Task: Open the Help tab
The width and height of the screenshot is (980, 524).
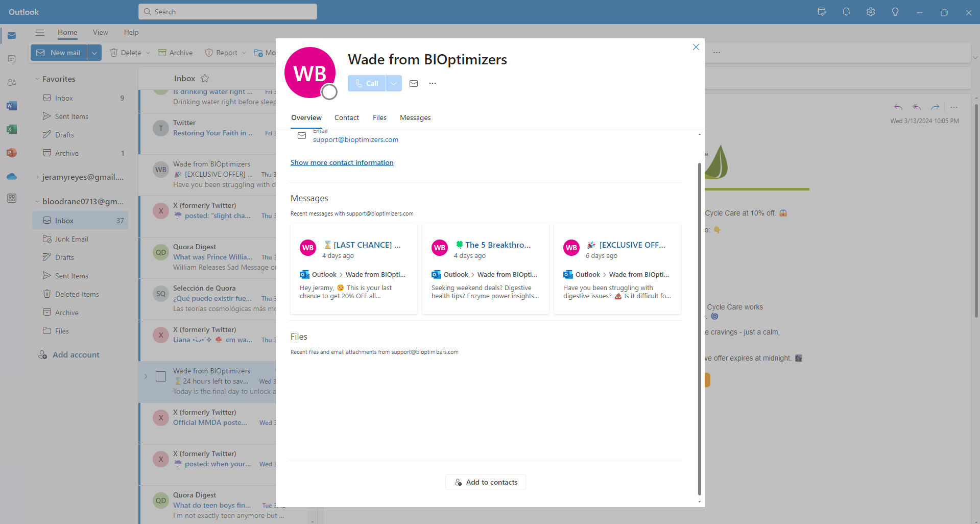Action: pyautogui.click(x=131, y=32)
